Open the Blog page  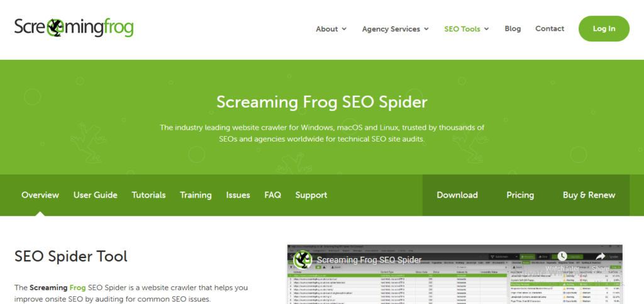click(513, 29)
